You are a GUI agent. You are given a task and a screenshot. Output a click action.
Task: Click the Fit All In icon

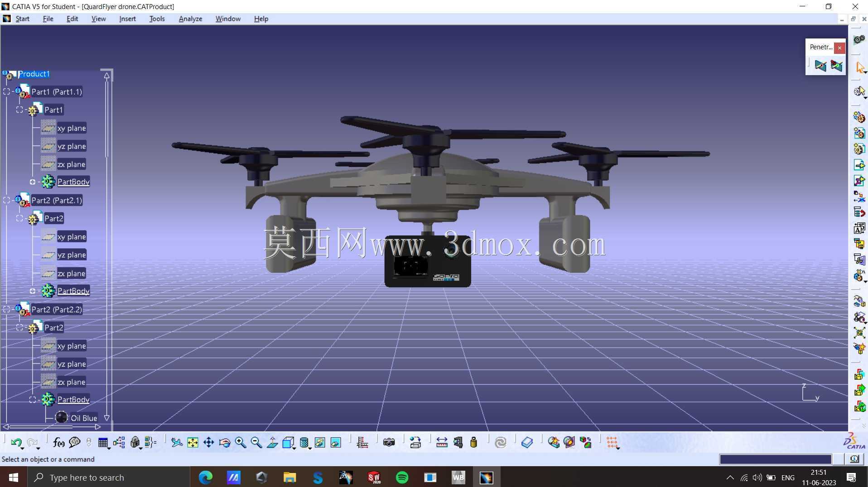pos(193,442)
